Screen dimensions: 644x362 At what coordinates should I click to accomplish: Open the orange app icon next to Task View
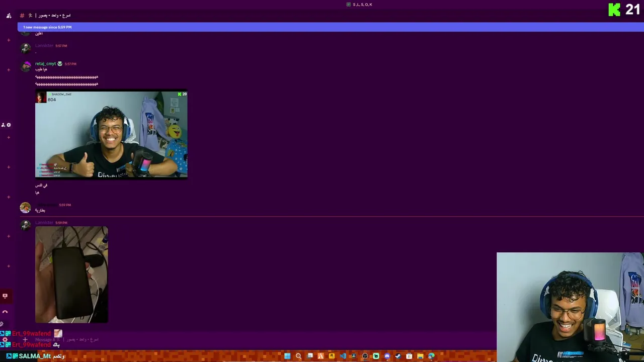click(320, 356)
